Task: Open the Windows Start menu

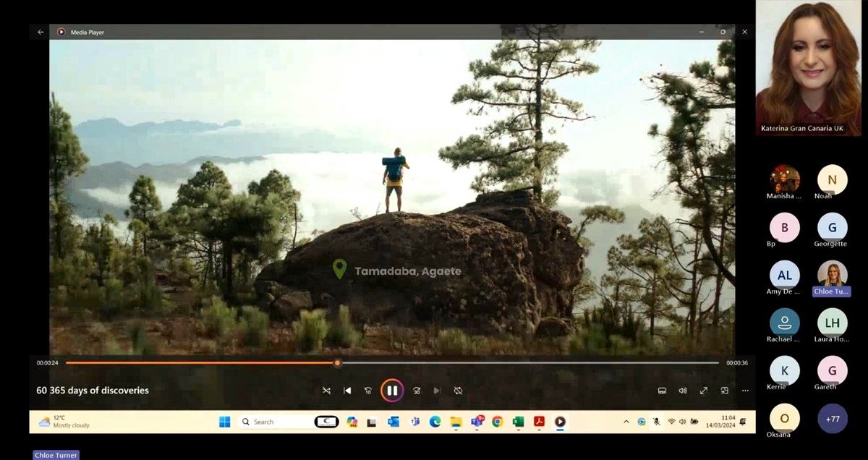Action: pos(225,422)
